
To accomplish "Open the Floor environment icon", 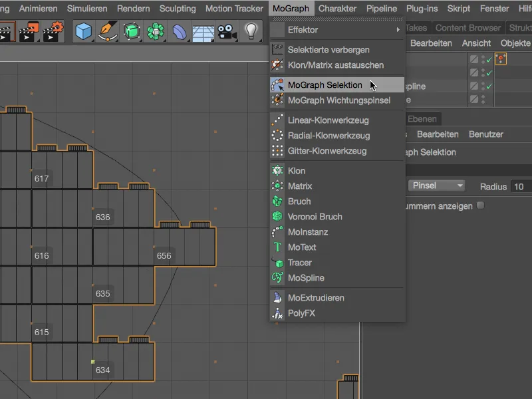I will pyautogui.click(x=203, y=31).
